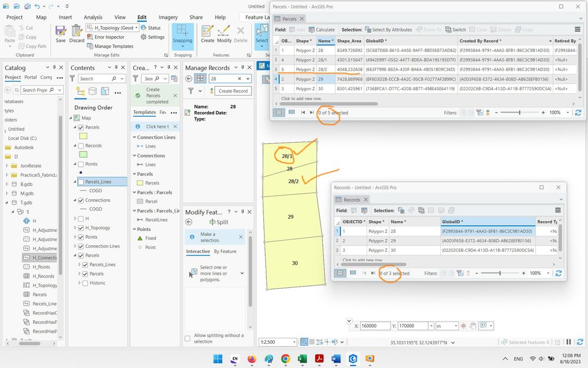Open the Error Inspector tool

tap(105, 37)
